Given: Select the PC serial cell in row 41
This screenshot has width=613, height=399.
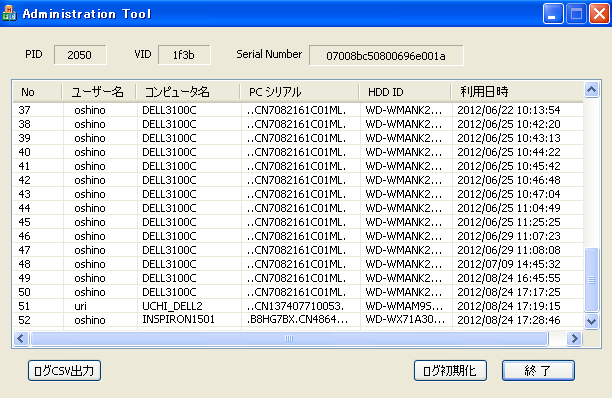Looking at the screenshot, I should click(x=297, y=166).
